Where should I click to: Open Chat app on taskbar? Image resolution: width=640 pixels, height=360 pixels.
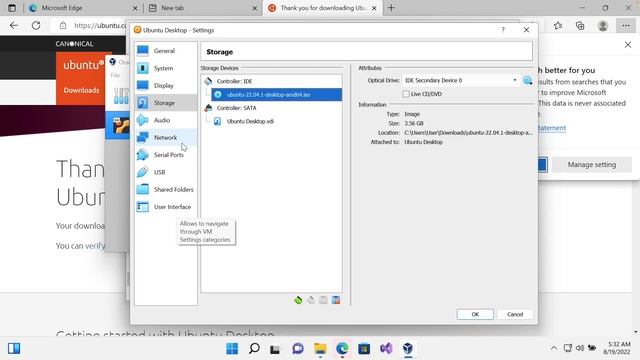coord(298,349)
